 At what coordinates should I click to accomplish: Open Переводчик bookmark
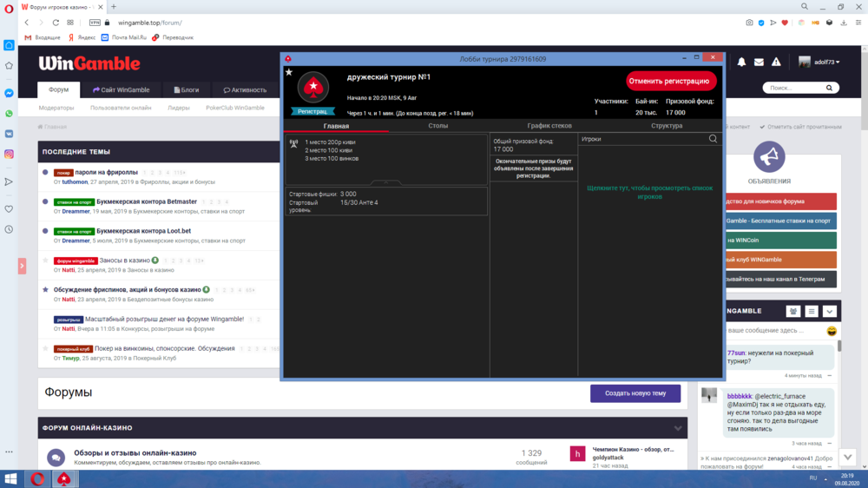[x=173, y=37]
